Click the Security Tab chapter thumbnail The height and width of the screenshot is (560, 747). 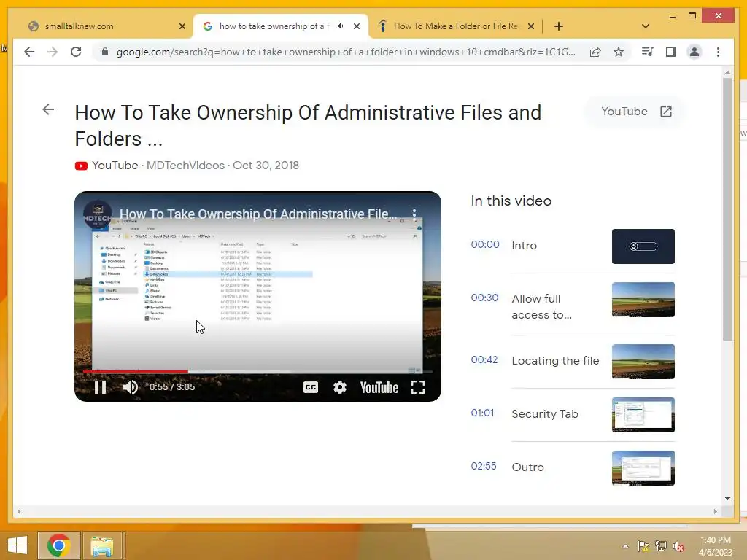click(643, 415)
